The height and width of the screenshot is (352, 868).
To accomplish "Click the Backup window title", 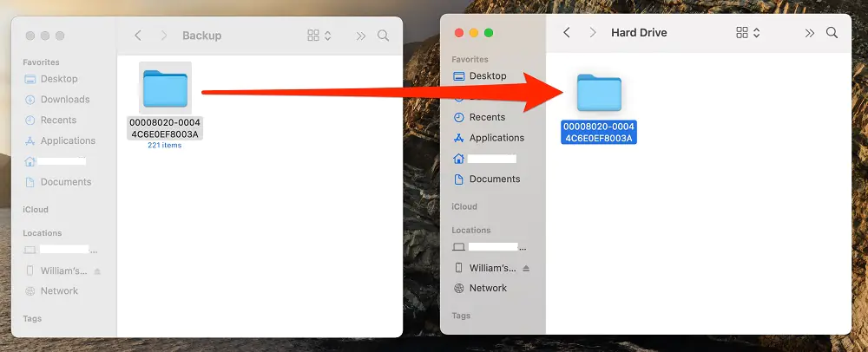I will 202,36.
